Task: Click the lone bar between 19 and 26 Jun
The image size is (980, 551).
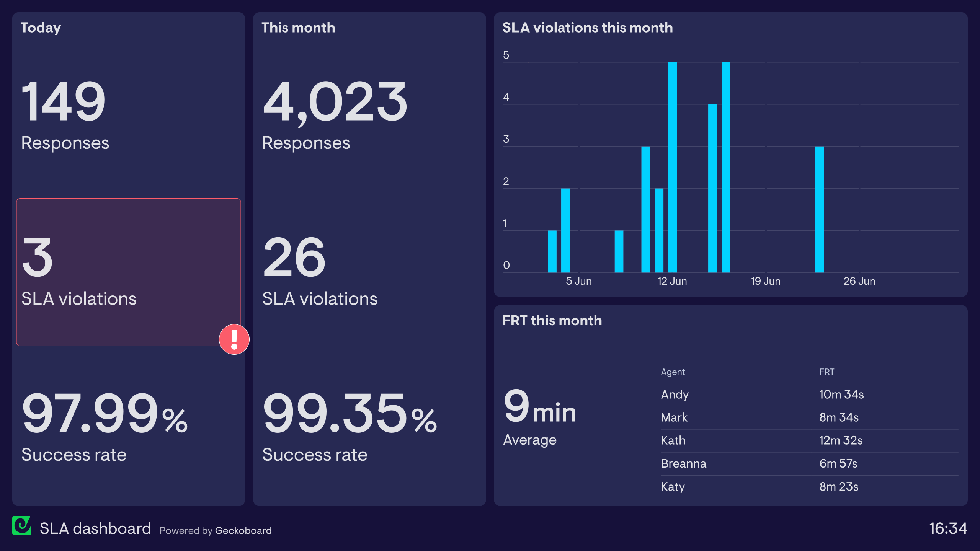Action: pos(819,209)
